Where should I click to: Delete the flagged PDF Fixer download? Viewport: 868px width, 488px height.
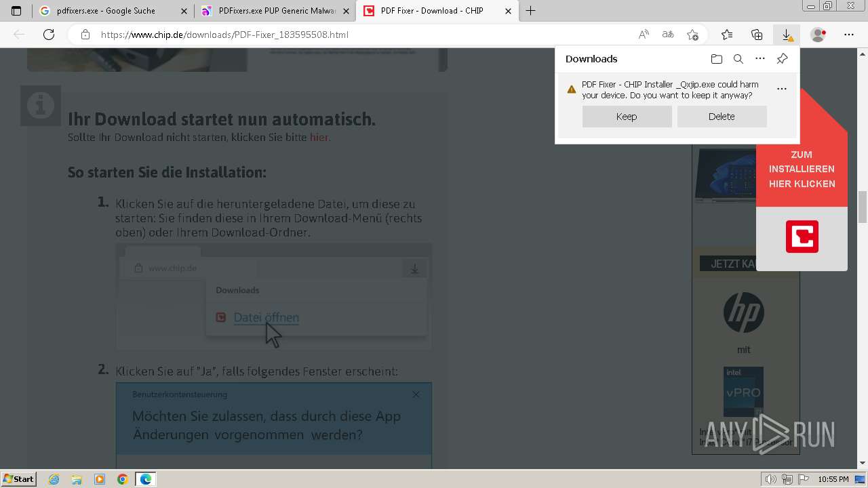[x=722, y=117]
